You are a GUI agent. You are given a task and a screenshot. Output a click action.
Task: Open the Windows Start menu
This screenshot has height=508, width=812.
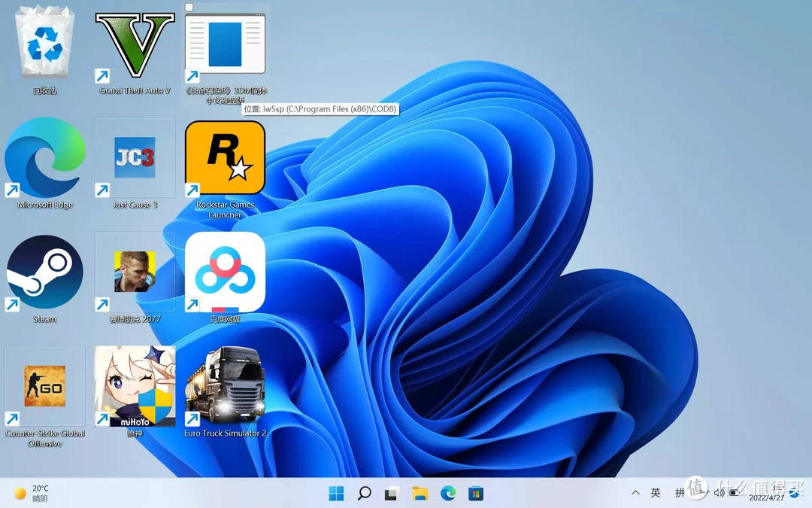click(x=336, y=493)
